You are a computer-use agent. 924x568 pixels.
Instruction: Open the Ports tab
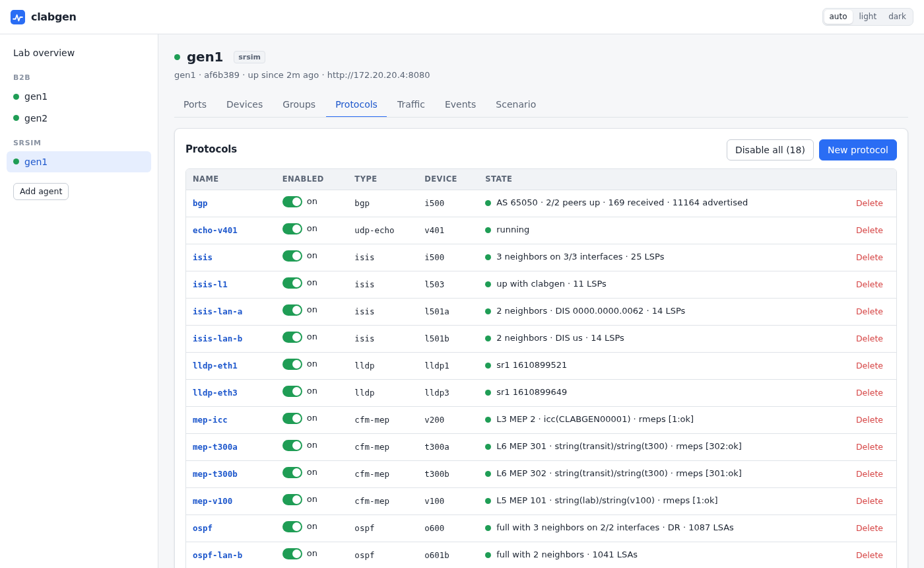(x=195, y=104)
